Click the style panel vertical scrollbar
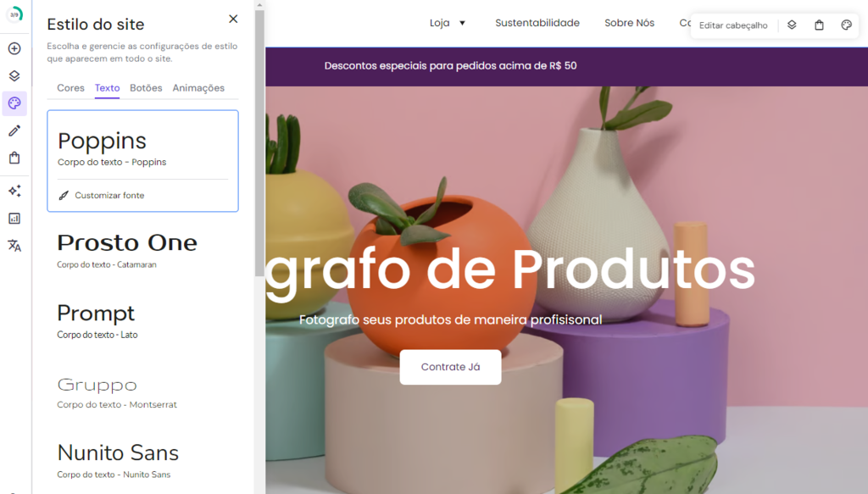The height and width of the screenshot is (494, 868). (259, 142)
